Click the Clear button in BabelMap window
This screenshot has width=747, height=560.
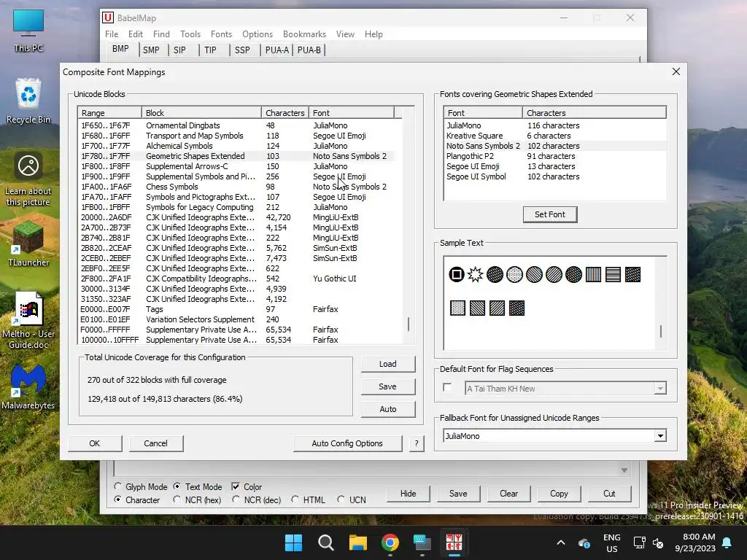point(508,494)
